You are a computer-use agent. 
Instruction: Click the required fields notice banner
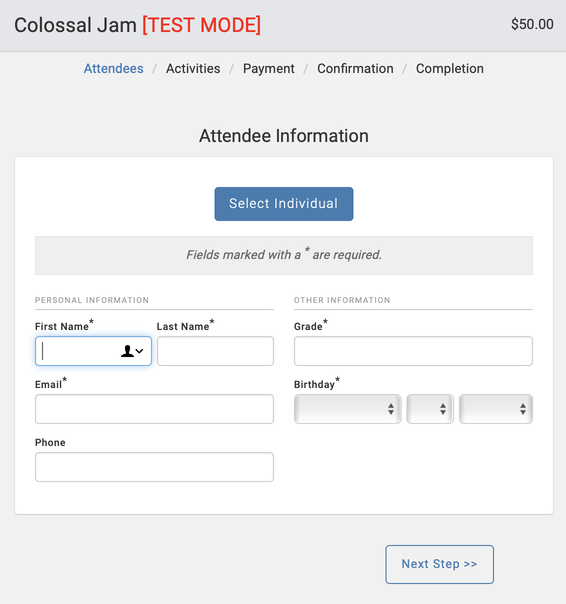[284, 255]
